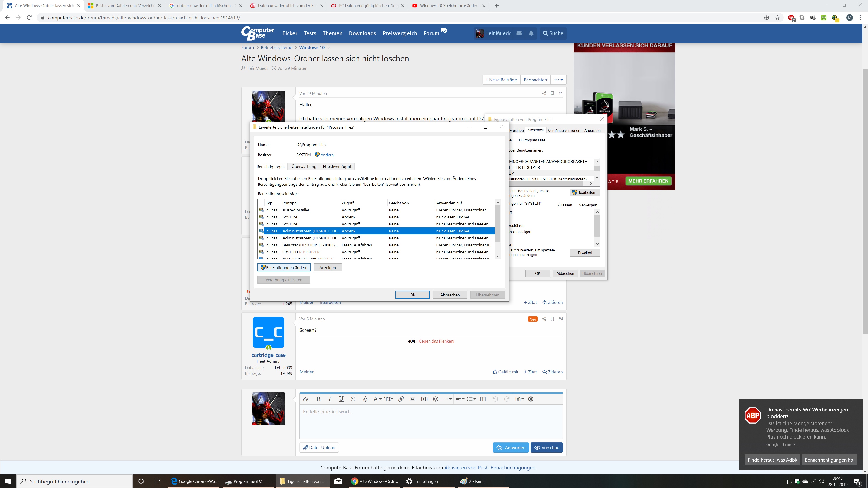Click the insert table icon

(x=483, y=399)
